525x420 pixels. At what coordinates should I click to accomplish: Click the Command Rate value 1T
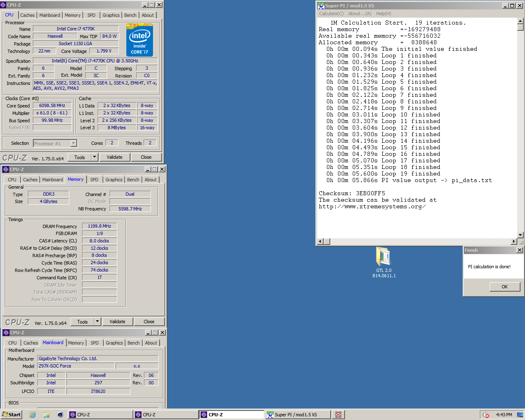click(99, 277)
